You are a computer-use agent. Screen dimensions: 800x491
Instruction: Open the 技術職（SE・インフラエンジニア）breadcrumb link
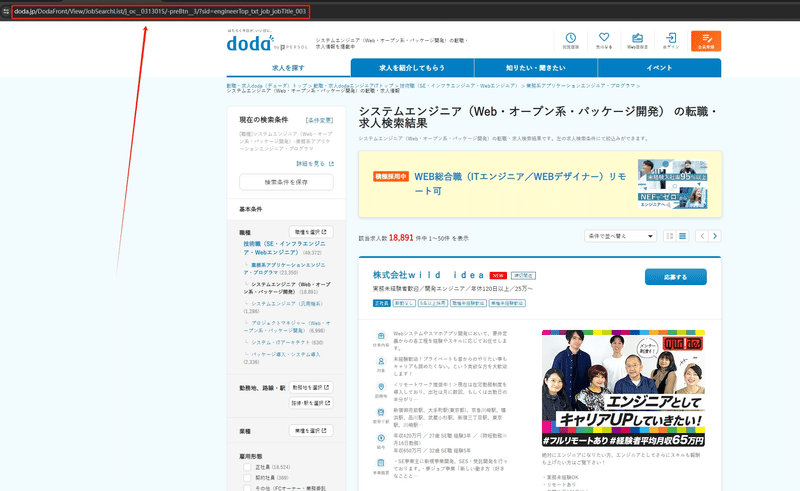coord(458,85)
